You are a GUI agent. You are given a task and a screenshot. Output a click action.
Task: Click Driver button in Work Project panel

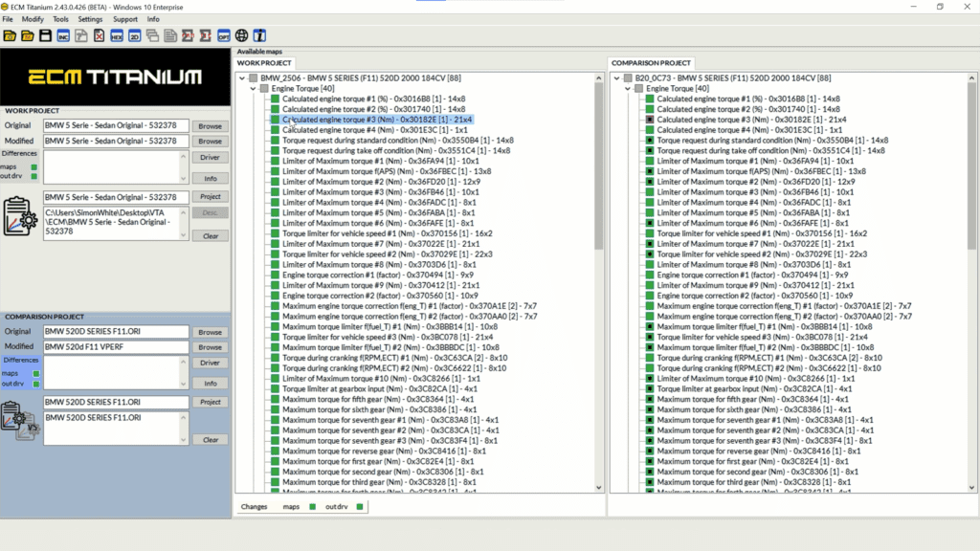tap(210, 157)
